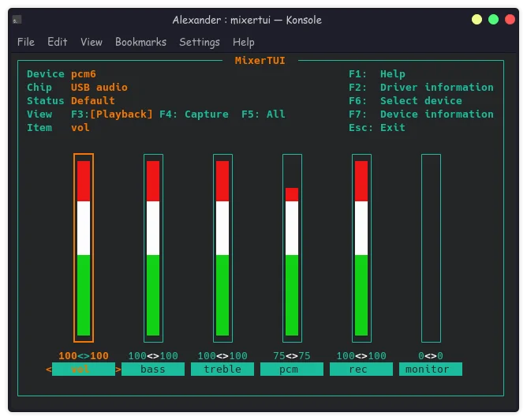Click the pcm channel label
This screenshot has height=420, width=527.
click(292, 369)
